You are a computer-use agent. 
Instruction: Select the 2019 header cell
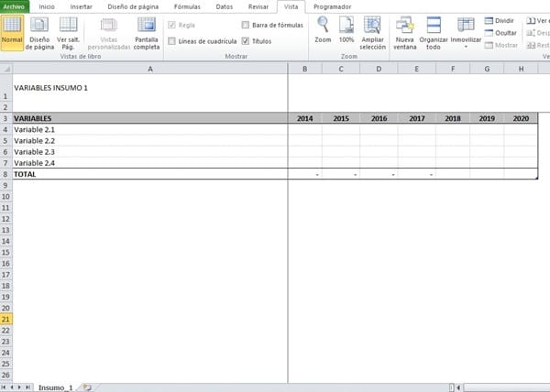(487, 118)
